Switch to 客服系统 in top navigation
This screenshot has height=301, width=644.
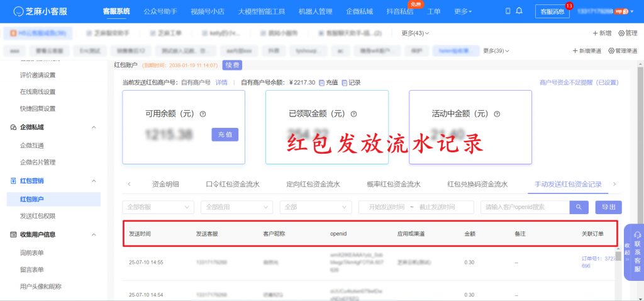click(x=116, y=11)
